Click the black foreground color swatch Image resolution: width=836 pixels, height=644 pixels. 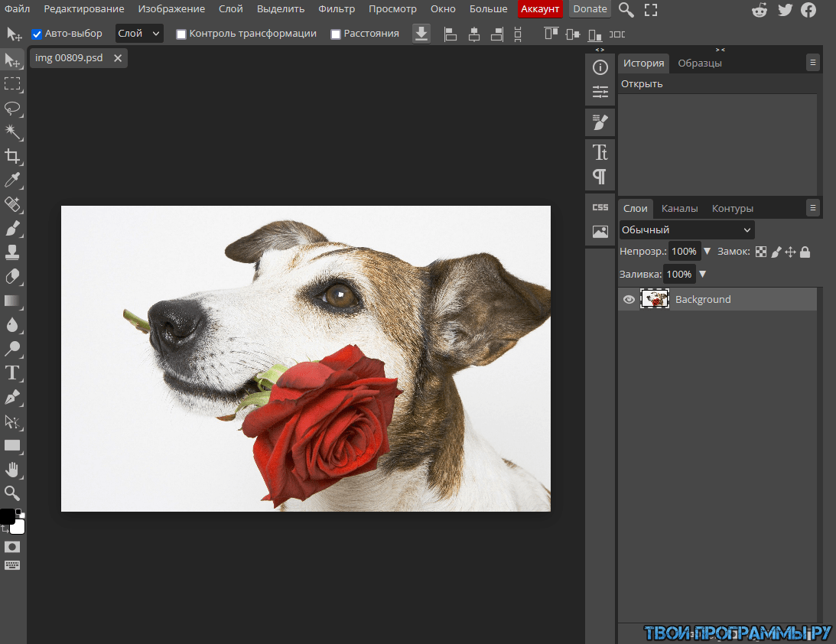pos(7,516)
